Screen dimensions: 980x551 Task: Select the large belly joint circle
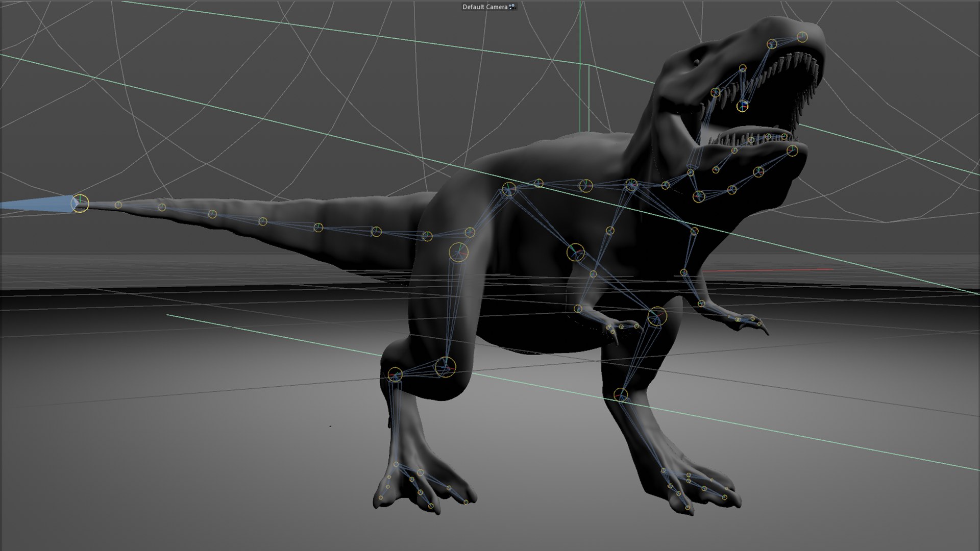point(576,253)
